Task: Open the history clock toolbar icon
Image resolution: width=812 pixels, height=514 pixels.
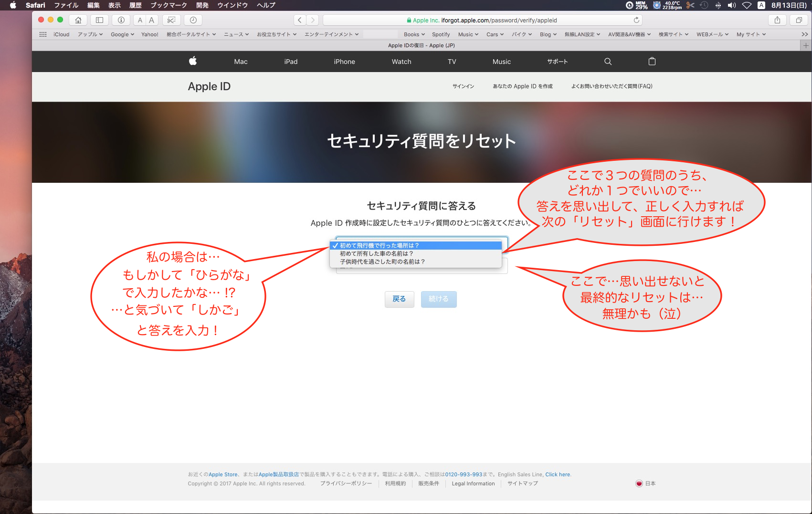Action: coord(193,20)
